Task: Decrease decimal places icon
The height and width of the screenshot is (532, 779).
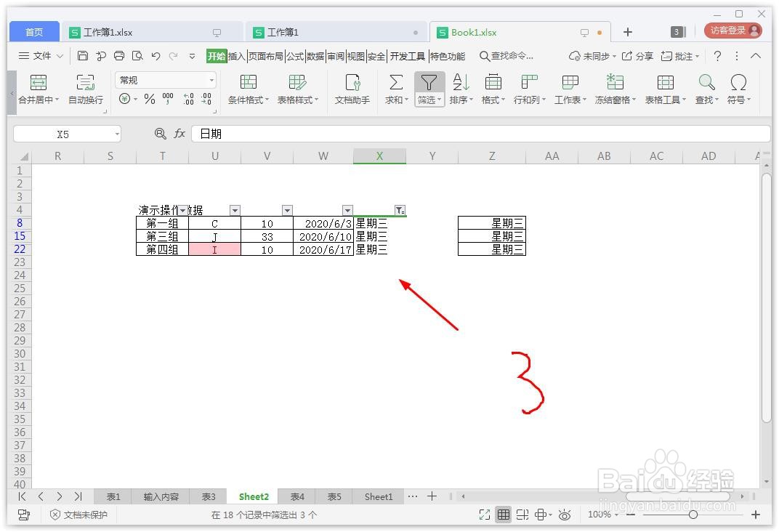Action: [206, 99]
